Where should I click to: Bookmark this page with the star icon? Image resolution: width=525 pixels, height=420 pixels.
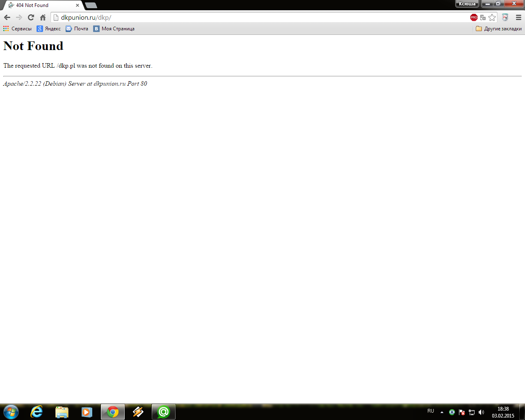tap(492, 17)
